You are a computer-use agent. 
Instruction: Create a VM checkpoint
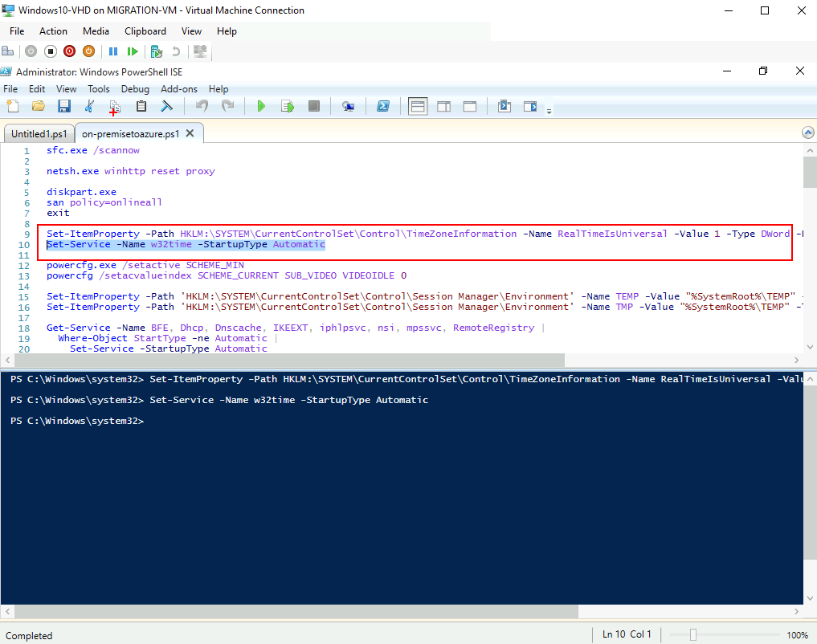tap(157, 51)
